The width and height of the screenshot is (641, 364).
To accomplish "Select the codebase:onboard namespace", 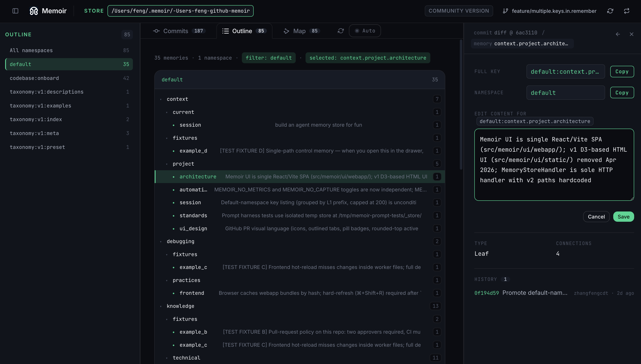I will [69, 78].
